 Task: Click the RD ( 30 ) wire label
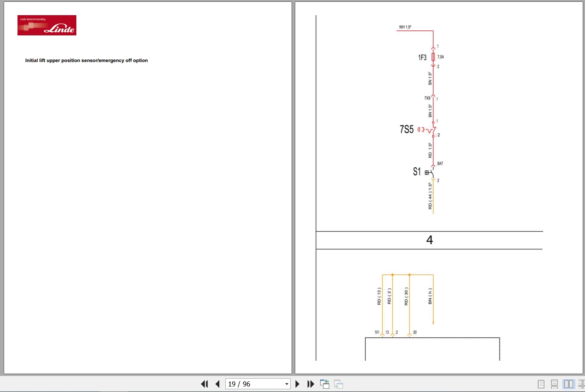tap(407, 296)
